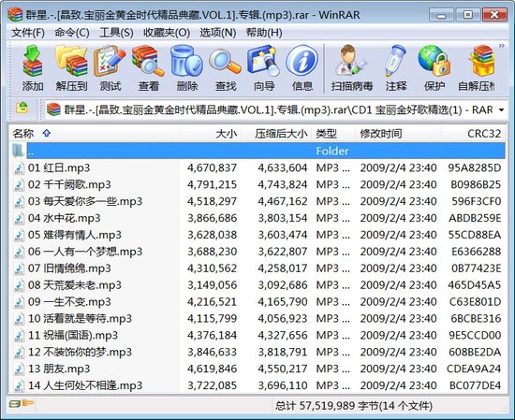Click the drive icon in the status bar
The height and width of the screenshot is (420, 515).
[14, 403]
